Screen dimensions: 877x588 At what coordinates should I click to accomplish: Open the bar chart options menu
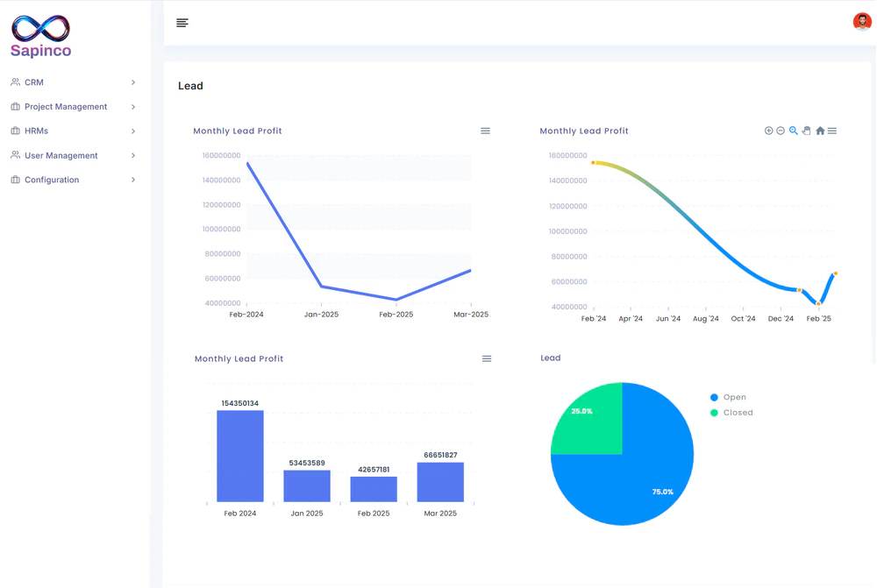[x=487, y=358]
